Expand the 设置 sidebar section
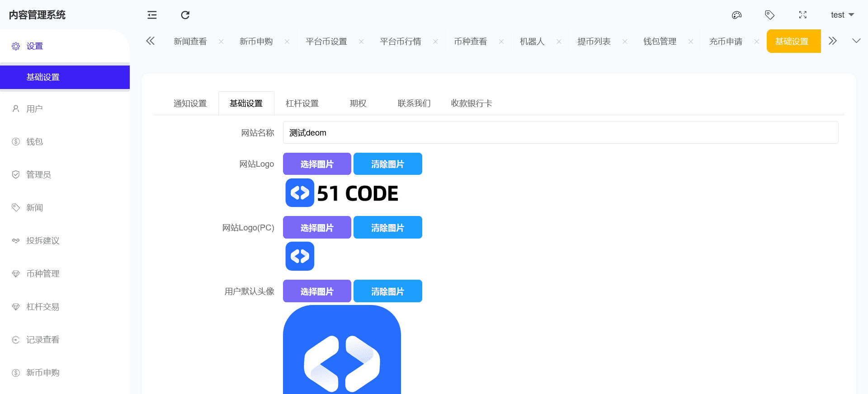868x394 pixels. point(34,46)
